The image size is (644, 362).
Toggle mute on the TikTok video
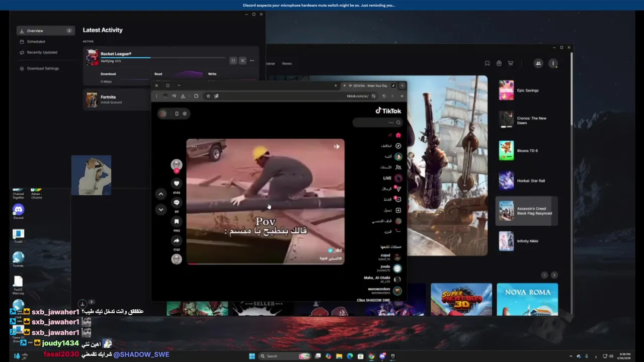pyautogui.click(x=337, y=146)
